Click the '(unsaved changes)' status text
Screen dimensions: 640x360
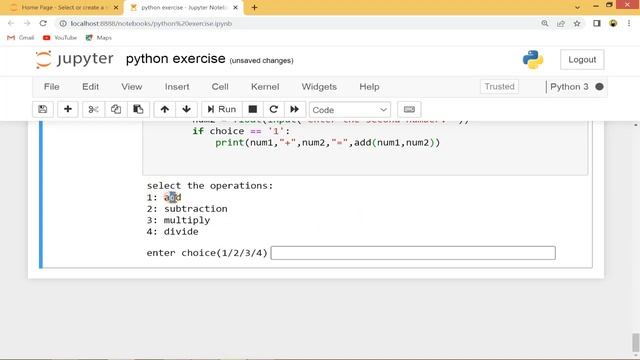(x=261, y=60)
